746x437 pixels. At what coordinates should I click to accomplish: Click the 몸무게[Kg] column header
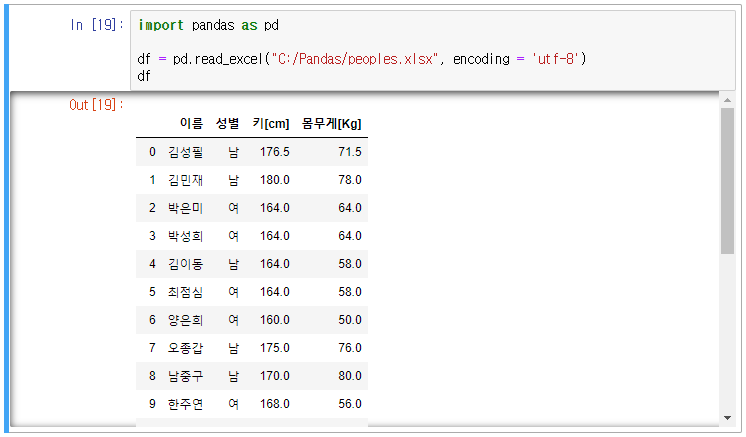pyautogui.click(x=332, y=124)
